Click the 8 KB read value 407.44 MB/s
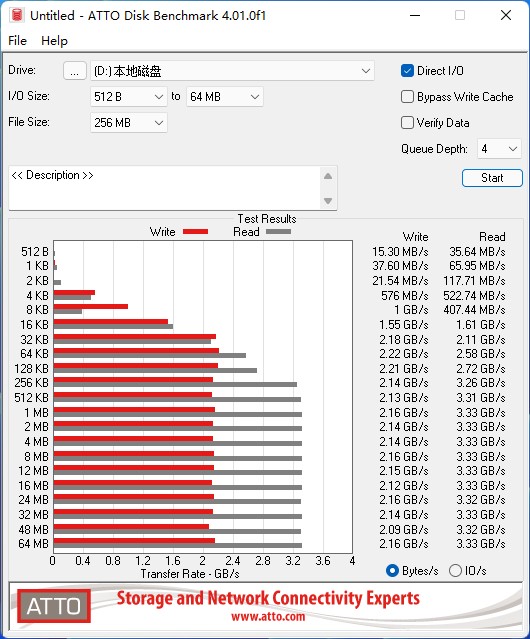 pos(474,310)
